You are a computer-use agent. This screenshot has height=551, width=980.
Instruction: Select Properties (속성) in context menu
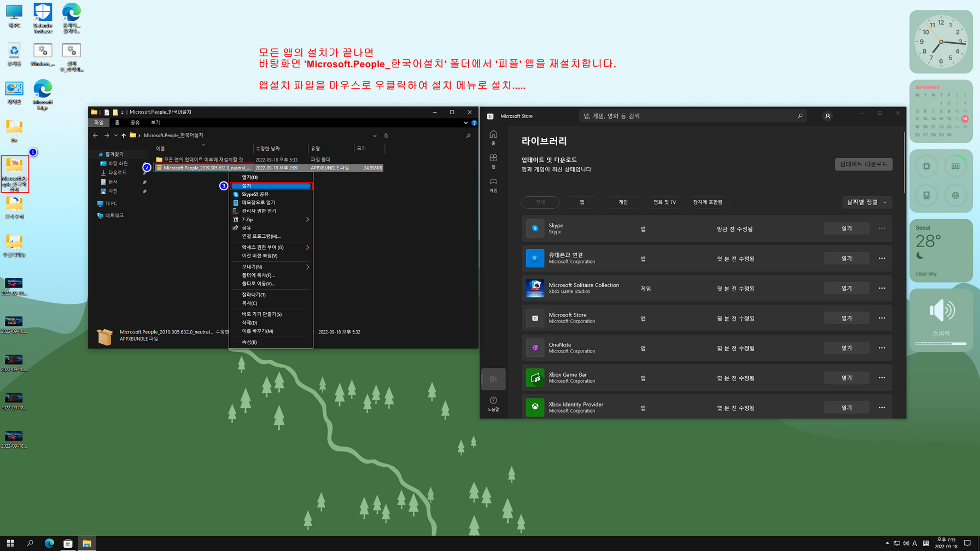[271, 342]
